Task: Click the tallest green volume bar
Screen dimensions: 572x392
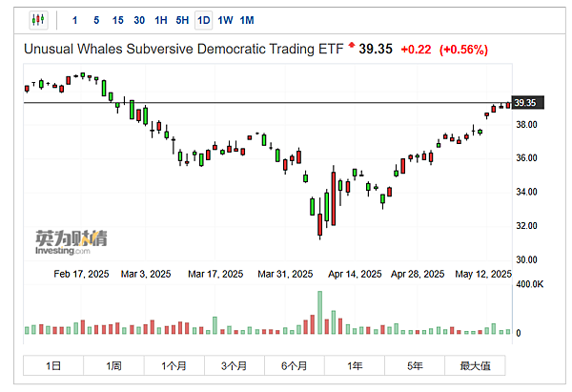Action: pyautogui.click(x=320, y=313)
